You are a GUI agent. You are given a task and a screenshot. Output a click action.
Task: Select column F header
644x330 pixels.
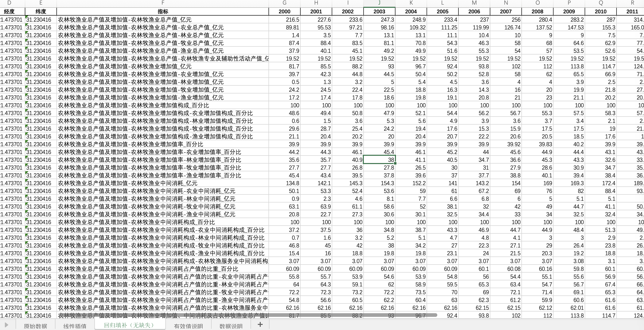pyautogui.click(x=162, y=3)
